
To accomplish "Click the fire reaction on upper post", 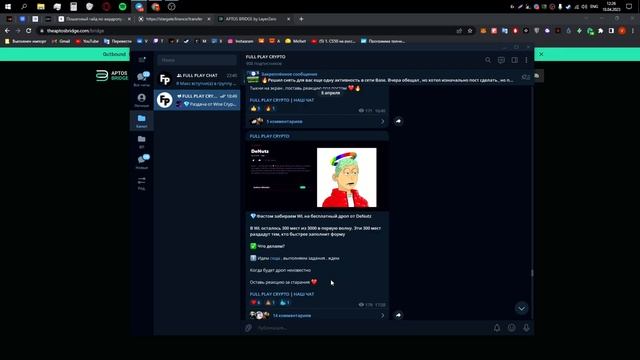I will click(270, 109).
